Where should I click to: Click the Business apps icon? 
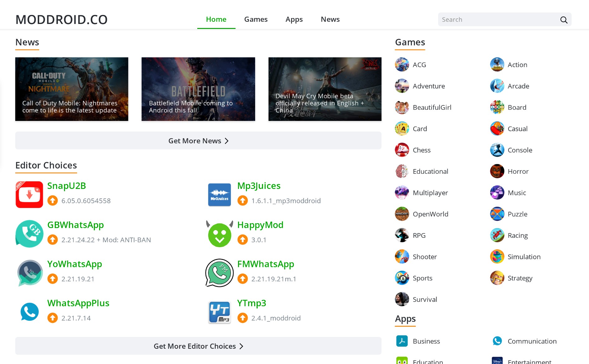tap(402, 341)
